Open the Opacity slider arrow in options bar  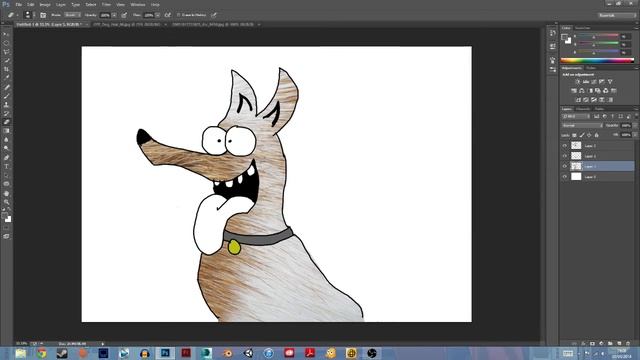pos(114,15)
